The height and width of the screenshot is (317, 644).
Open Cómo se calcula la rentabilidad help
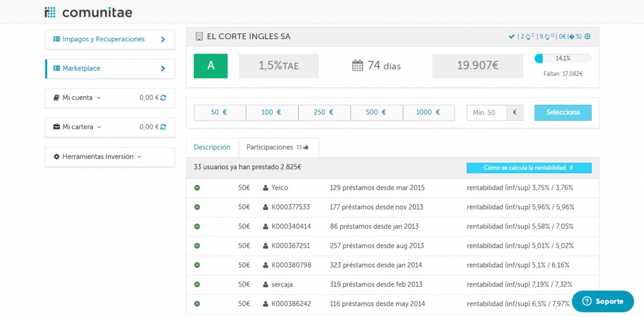[529, 168]
